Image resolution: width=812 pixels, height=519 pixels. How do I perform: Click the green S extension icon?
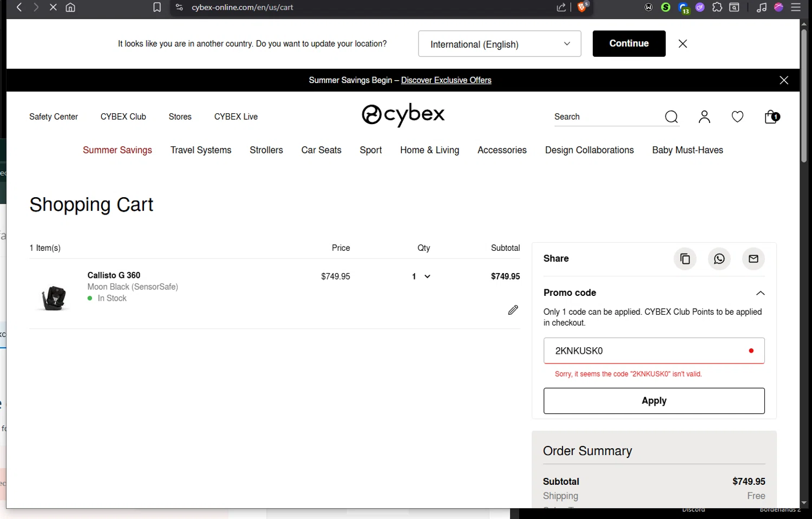666,8
